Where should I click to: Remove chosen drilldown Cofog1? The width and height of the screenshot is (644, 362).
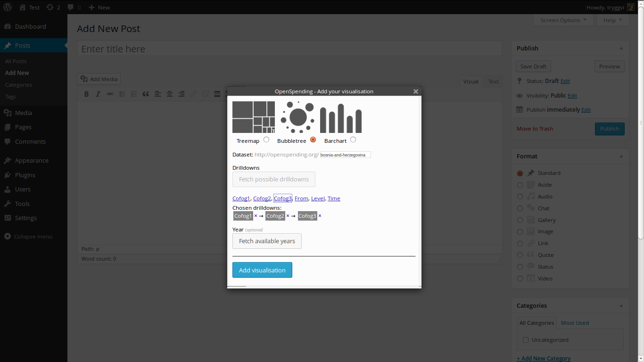[256, 216]
